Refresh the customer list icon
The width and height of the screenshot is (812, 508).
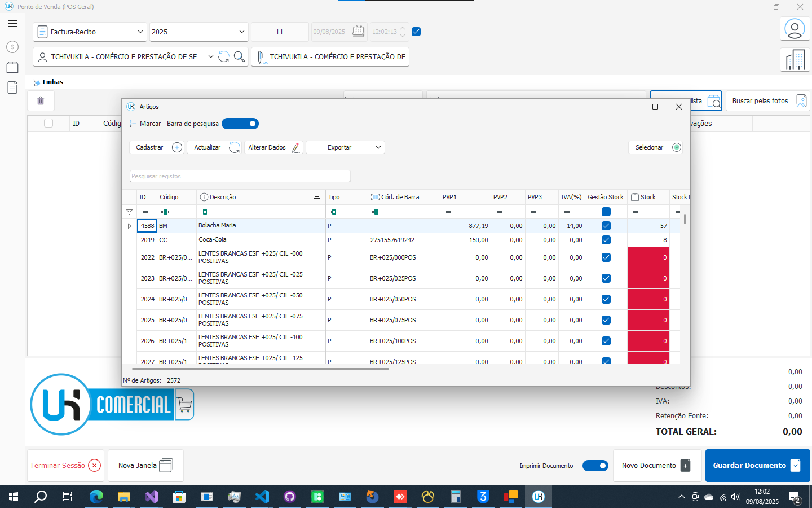tap(224, 56)
